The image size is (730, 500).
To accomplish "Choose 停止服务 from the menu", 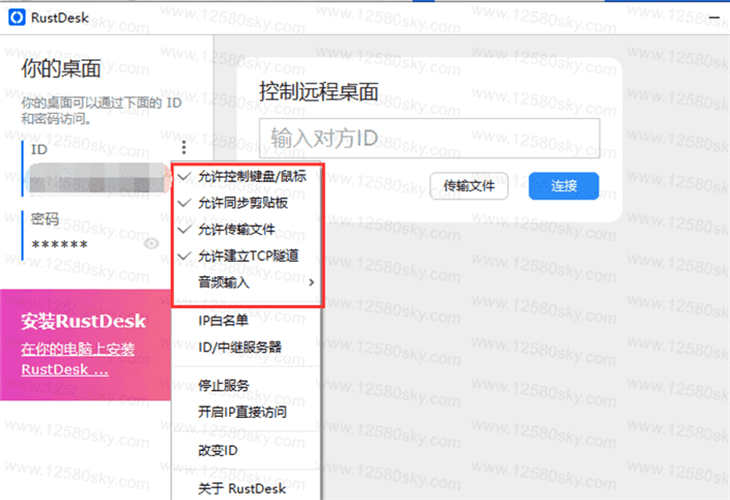I will (x=246, y=385).
